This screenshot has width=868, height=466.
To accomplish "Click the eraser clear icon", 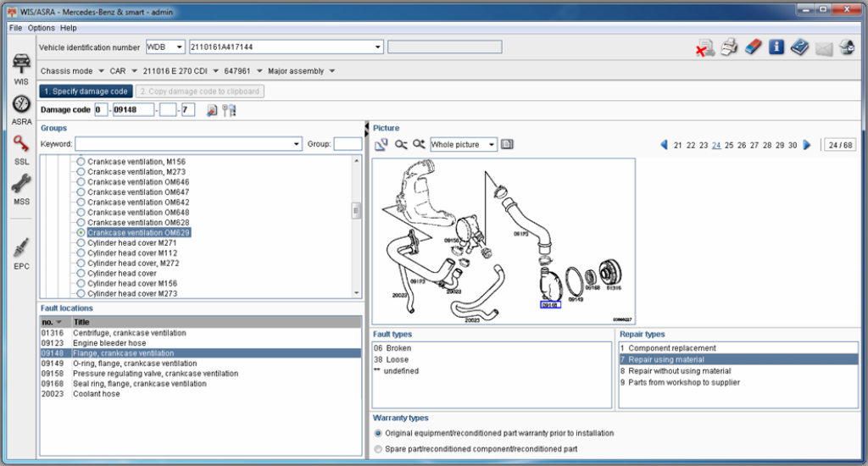I will (754, 47).
